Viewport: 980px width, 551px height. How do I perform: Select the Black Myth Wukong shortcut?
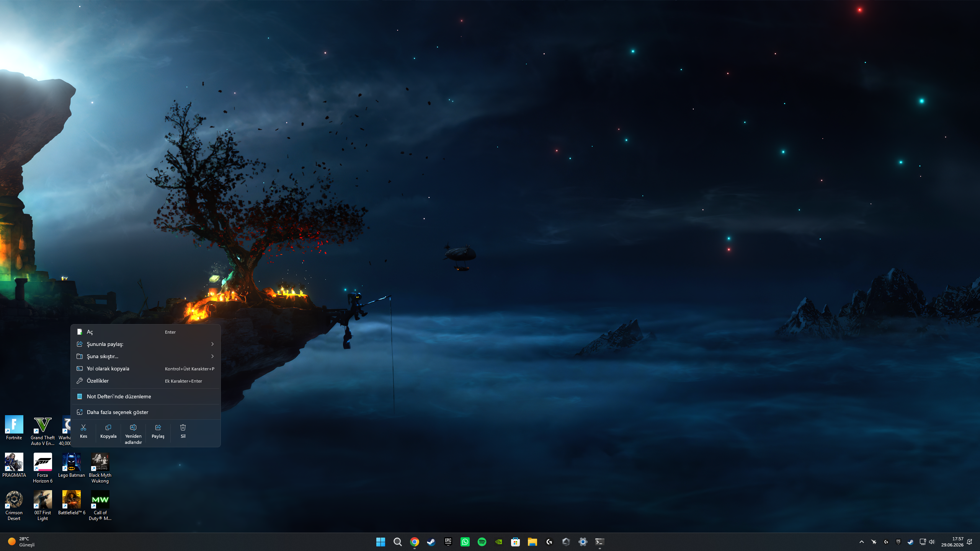pyautogui.click(x=100, y=468)
